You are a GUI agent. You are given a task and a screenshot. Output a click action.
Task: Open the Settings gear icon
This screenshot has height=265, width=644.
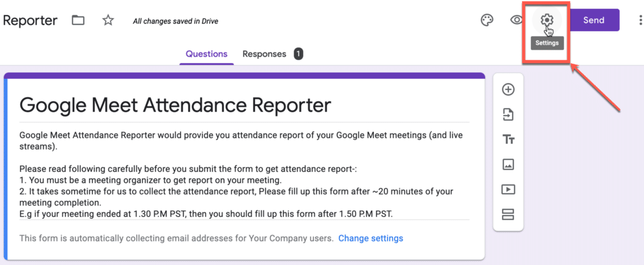click(546, 20)
